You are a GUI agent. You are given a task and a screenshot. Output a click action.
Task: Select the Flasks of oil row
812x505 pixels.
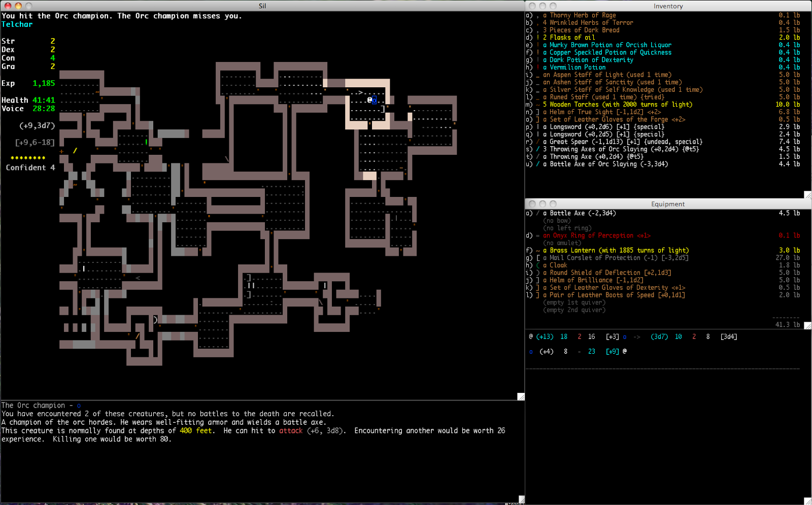pyautogui.click(x=663, y=38)
